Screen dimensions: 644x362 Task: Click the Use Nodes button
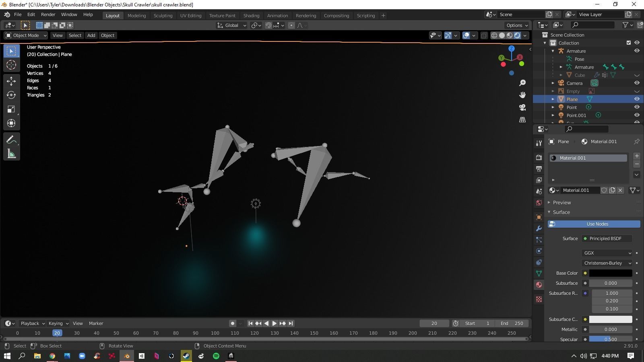594,224
